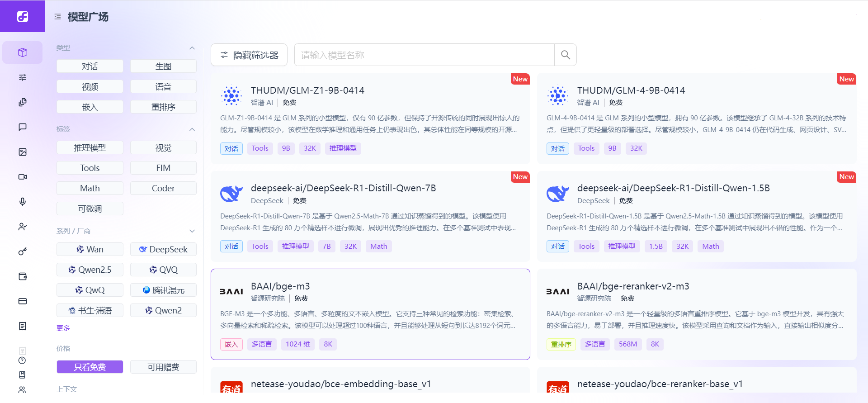Screen dimensions: 868x403
Task: Toggle the 视频 type filter chip
Action: pos(90,86)
